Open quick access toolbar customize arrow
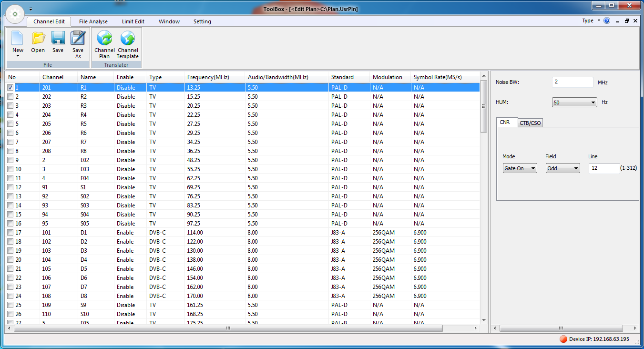This screenshot has width=644, height=349. pos(31,9)
